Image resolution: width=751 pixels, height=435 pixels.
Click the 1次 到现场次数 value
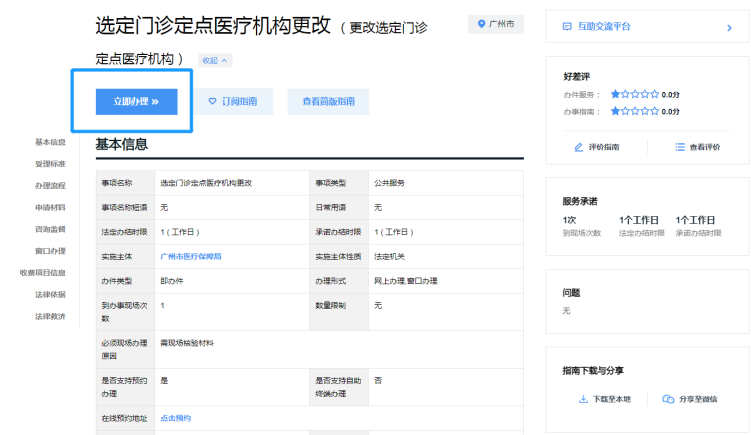tap(569, 220)
